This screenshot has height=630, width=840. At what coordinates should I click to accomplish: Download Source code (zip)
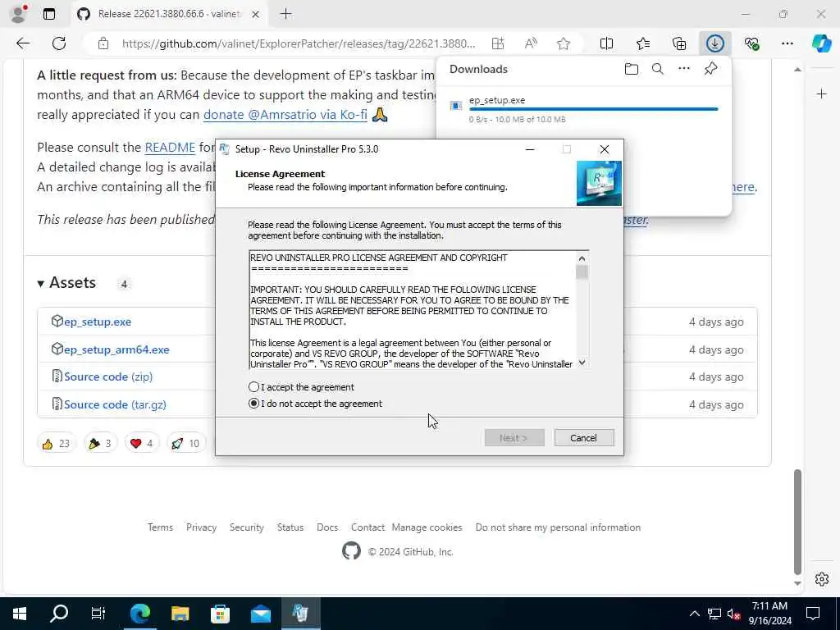108,377
